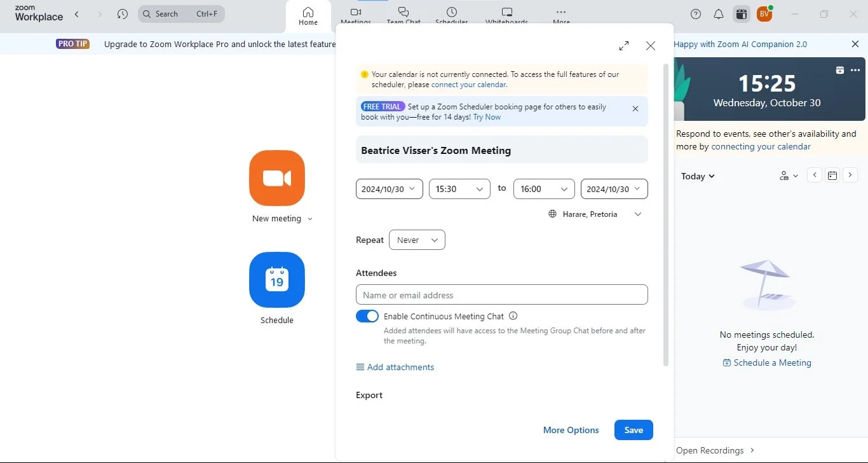Open the Whiteboards tab

click(x=506, y=17)
